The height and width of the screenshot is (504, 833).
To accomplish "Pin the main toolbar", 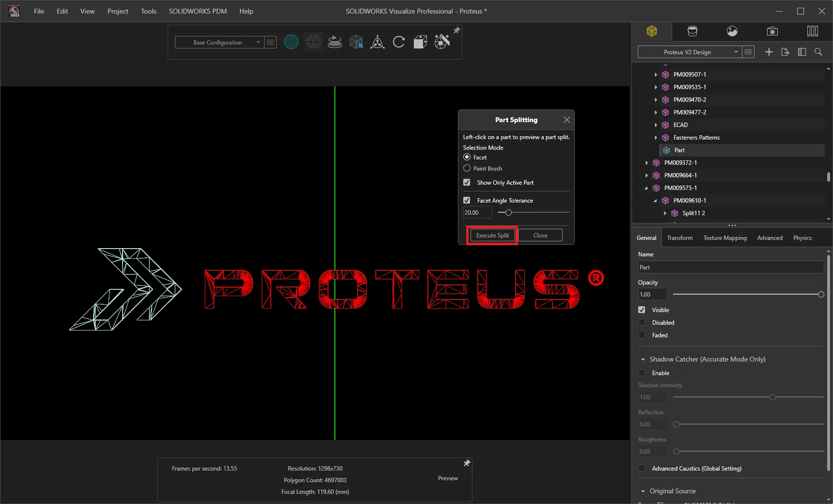I will (456, 31).
